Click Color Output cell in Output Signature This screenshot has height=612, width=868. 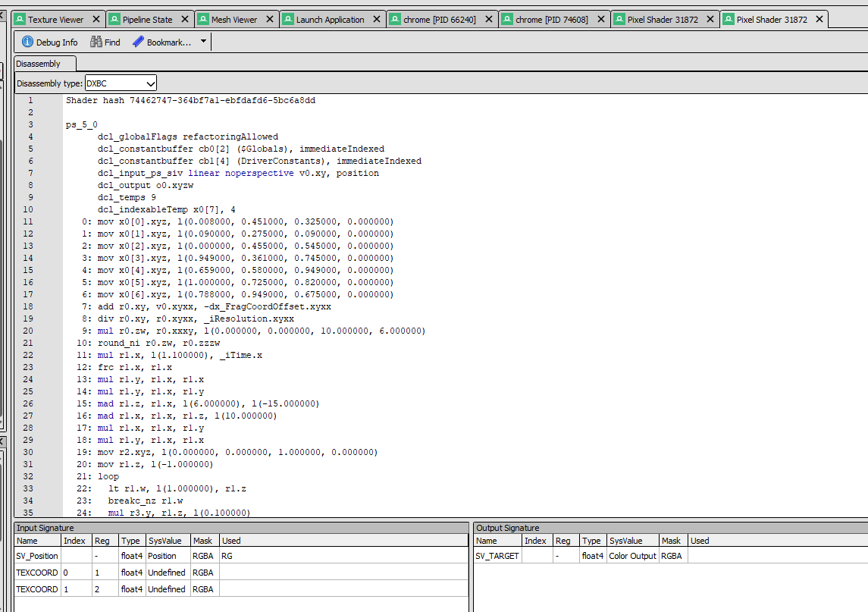pyautogui.click(x=633, y=556)
